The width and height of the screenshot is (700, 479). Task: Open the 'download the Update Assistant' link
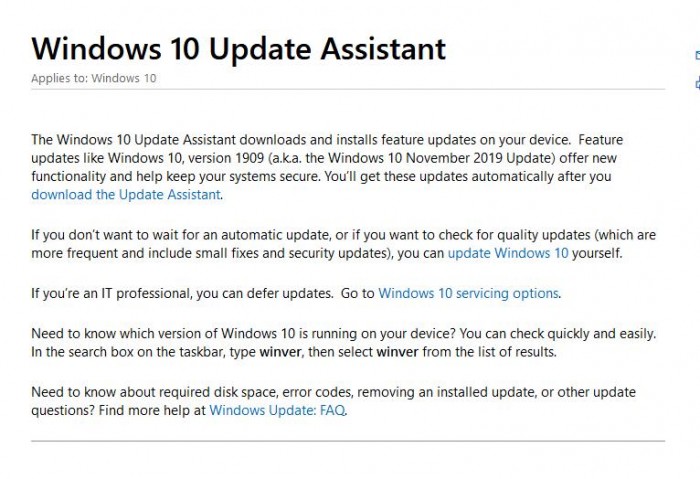[x=126, y=194]
